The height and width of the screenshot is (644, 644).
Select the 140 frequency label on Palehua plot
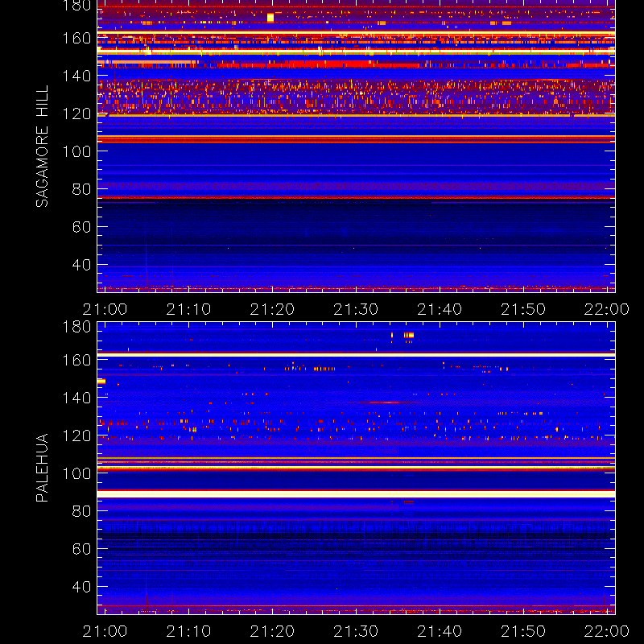76,398
